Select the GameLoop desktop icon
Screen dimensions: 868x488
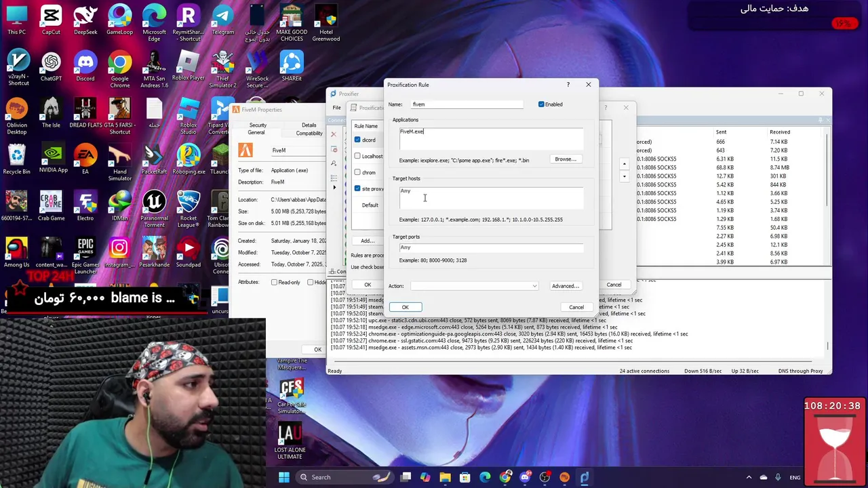point(120,20)
